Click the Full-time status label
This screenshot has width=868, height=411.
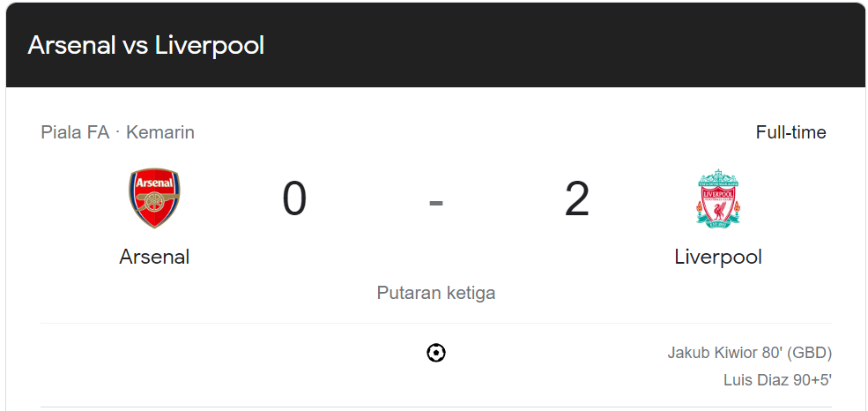[x=791, y=132]
